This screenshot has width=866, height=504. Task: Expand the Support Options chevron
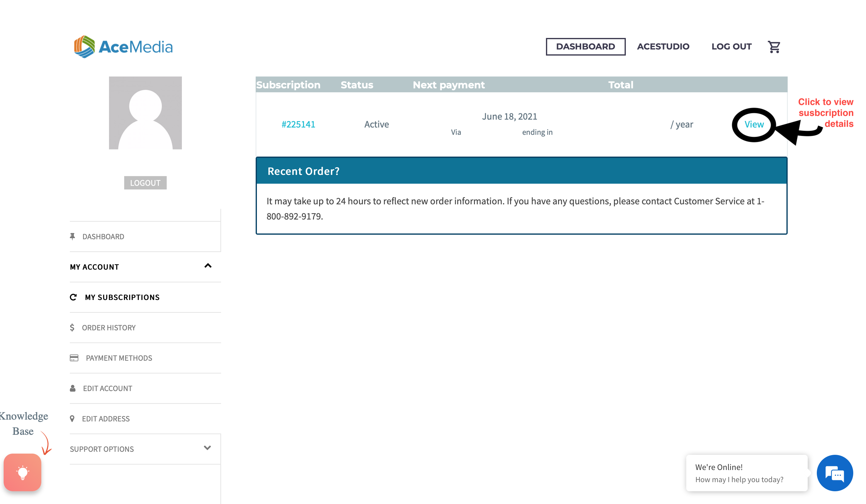tap(207, 448)
